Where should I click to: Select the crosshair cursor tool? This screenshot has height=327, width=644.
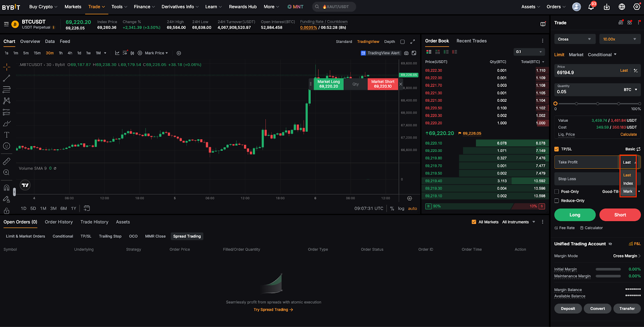pyautogui.click(x=7, y=67)
